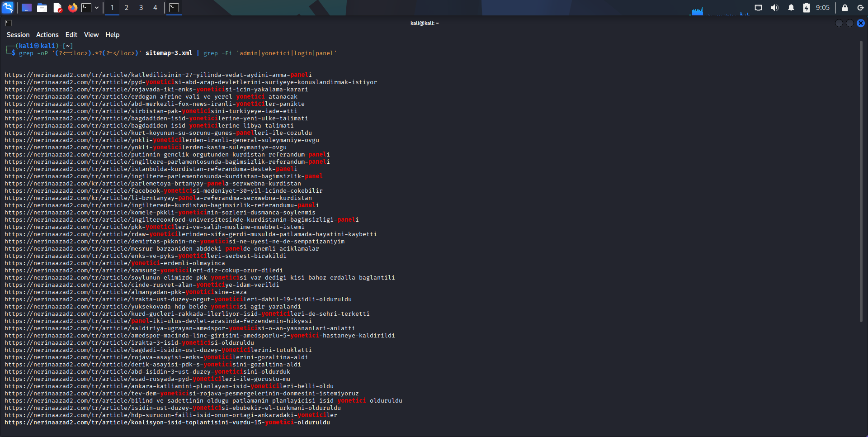Click the demirtas-pkknin URL line

click(175, 242)
